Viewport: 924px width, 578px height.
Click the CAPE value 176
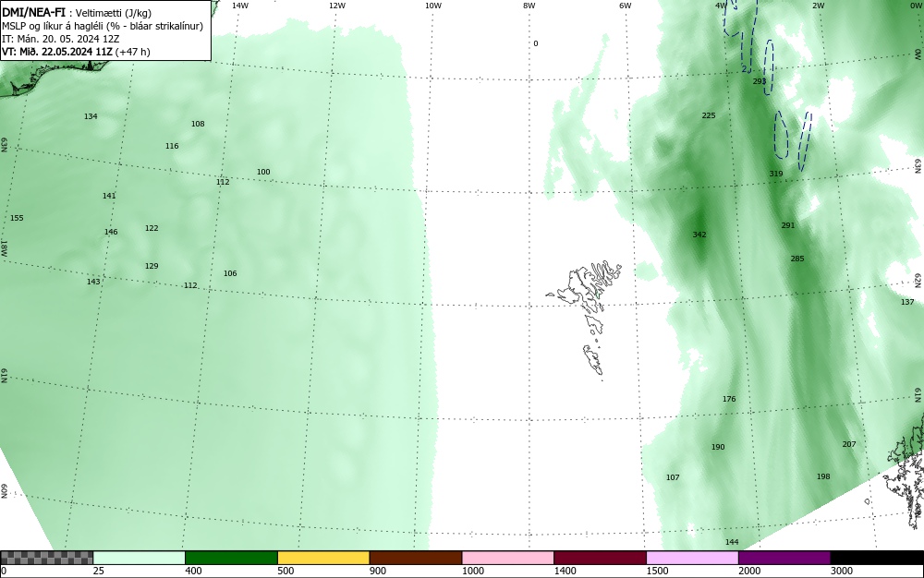click(729, 399)
